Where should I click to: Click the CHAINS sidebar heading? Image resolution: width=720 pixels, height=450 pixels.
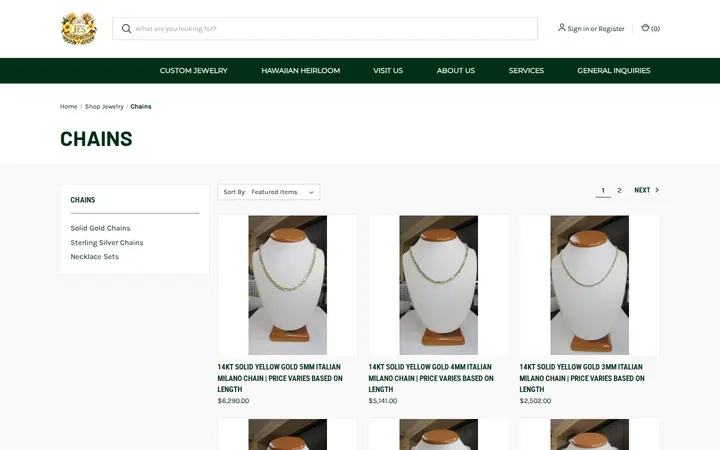(x=83, y=200)
